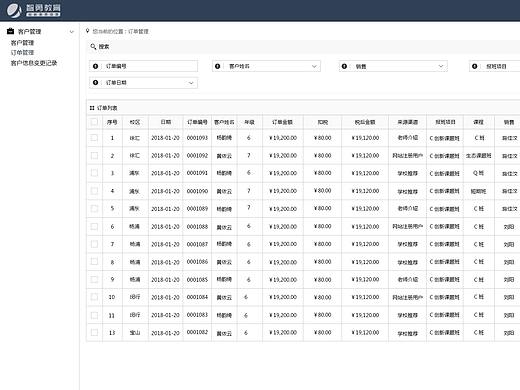Click order number 0001093 cell
Screen dimensions: 520x390
[197, 138]
